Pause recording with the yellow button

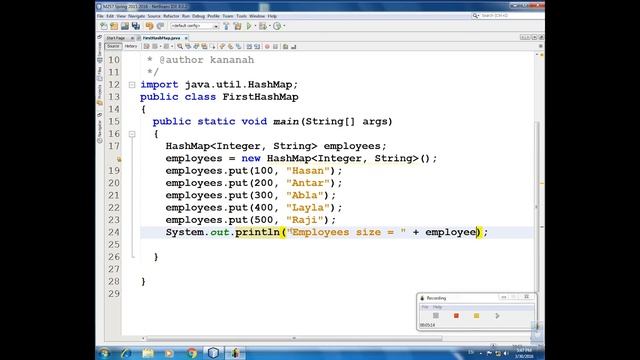[476, 316]
